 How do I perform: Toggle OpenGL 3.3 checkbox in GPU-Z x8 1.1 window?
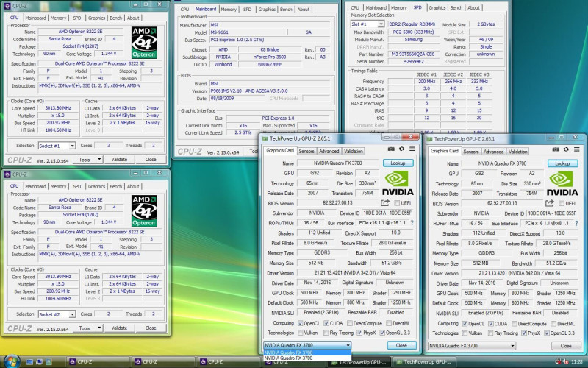click(x=547, y=333)
